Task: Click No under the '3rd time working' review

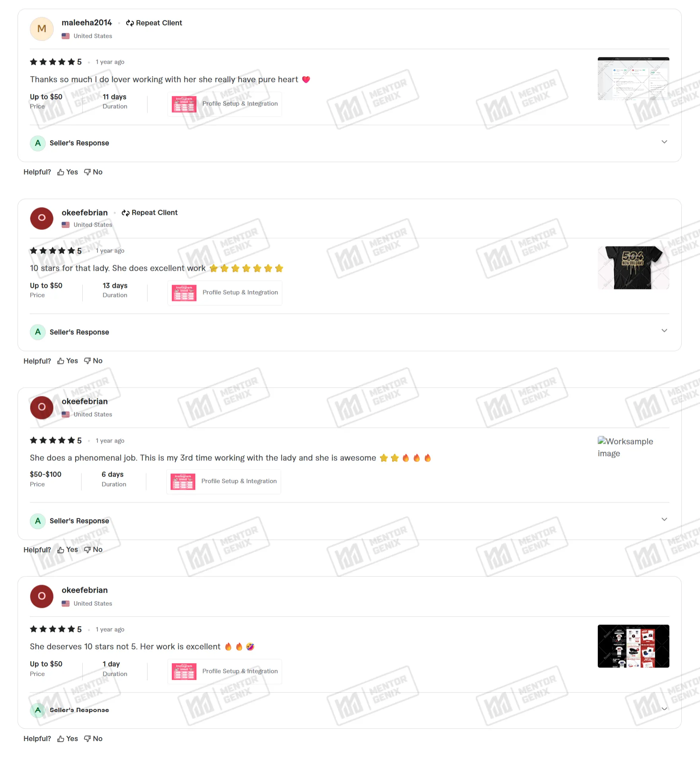Action: 93,550
